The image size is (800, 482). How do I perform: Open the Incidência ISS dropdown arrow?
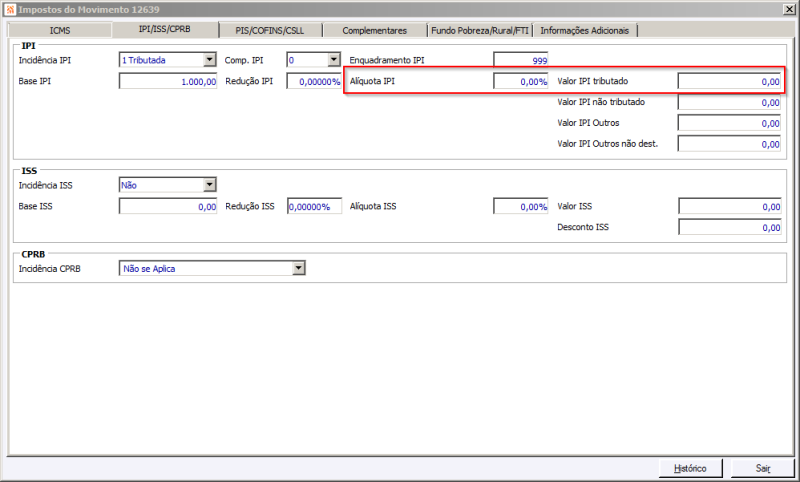210,185
